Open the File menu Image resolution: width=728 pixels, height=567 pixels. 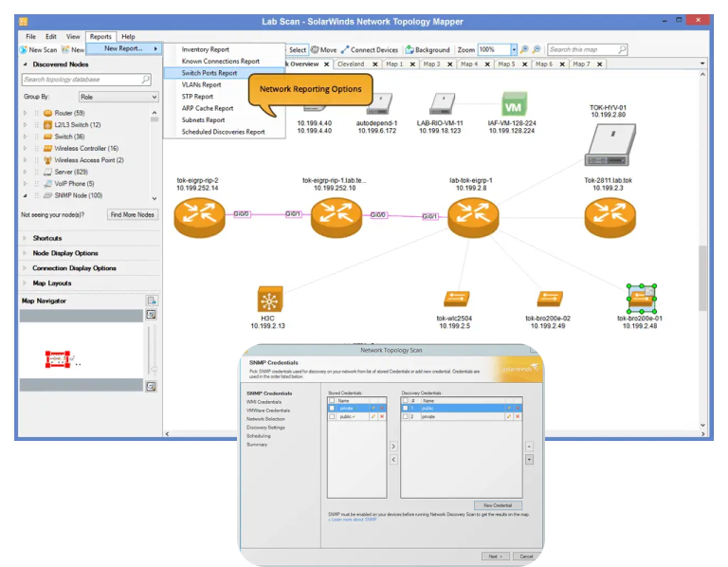[x=30, y=36]
